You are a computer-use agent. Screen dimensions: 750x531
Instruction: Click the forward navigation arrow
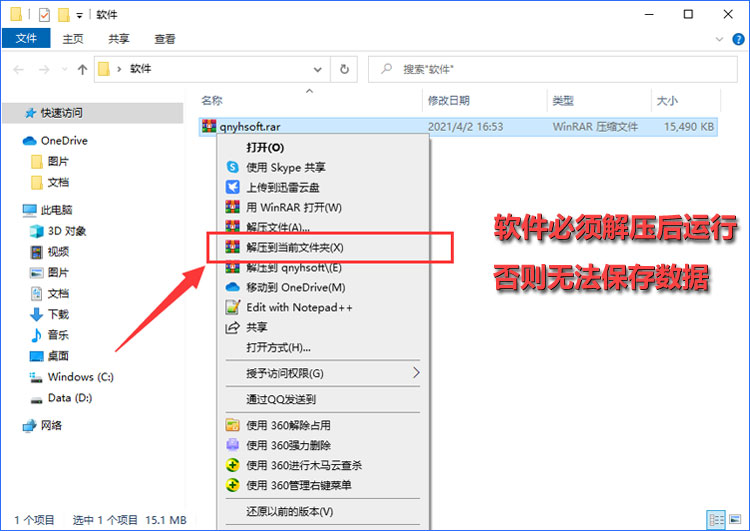coord(44,70)
